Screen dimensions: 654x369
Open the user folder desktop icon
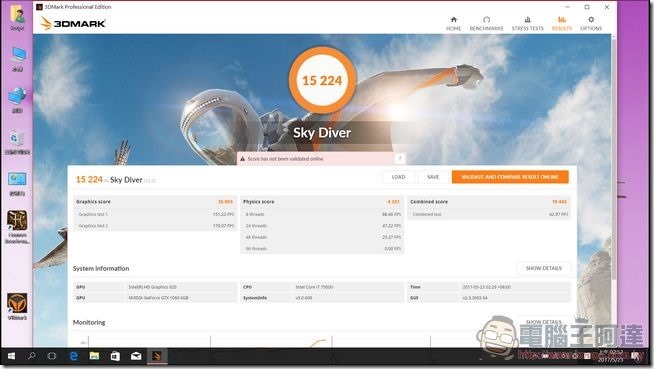click(17, 18)
